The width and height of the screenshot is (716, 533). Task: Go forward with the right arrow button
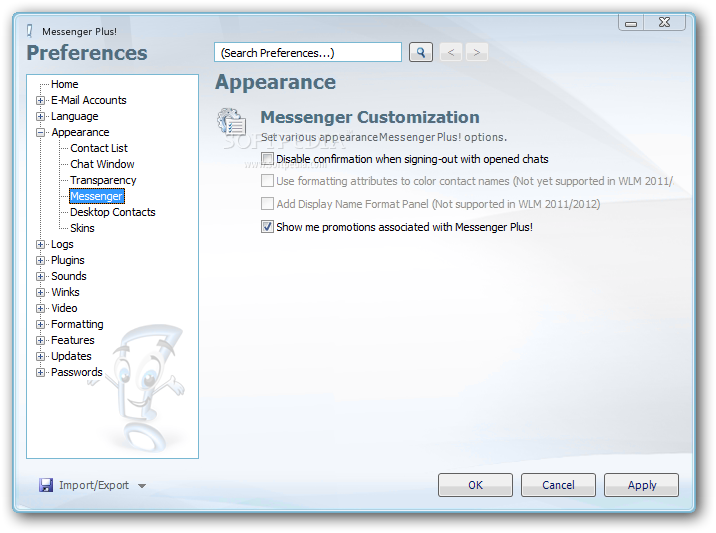pos(477,53)
